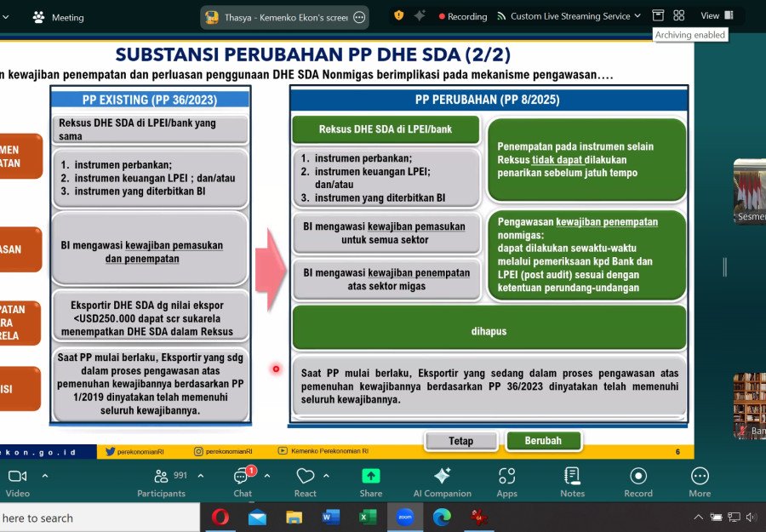Click the Zoom icon in the taskbar
The image size is (766, 532).
404,517
